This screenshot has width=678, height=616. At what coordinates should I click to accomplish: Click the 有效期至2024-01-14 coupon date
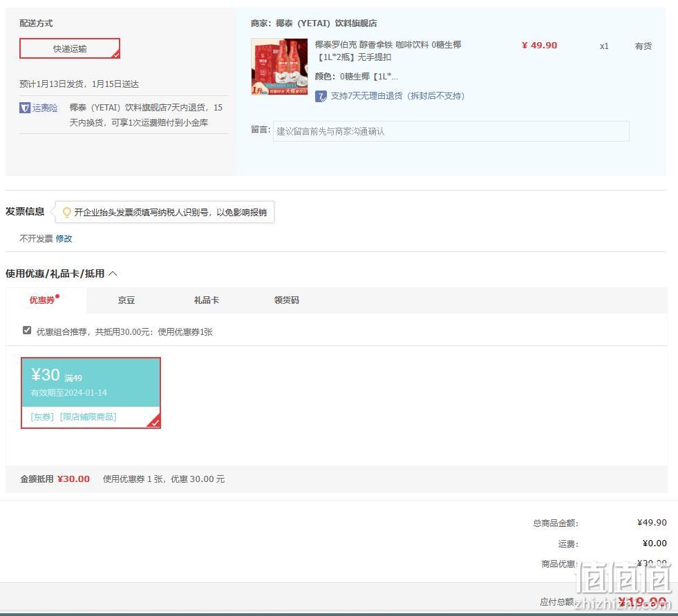point(68,393)
